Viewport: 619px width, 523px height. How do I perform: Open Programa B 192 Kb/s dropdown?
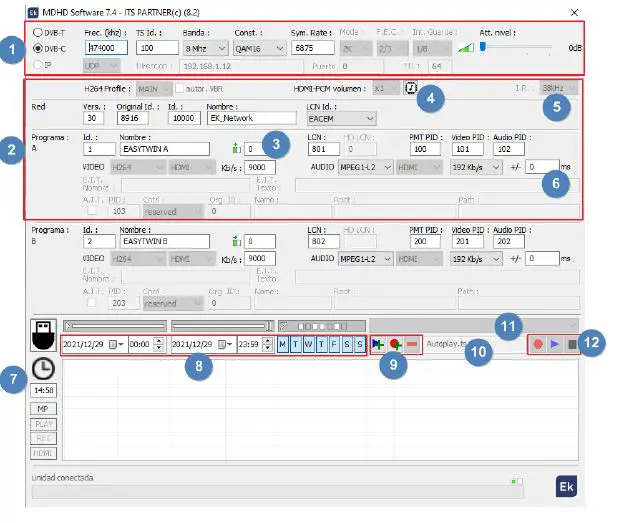[476, 259]
